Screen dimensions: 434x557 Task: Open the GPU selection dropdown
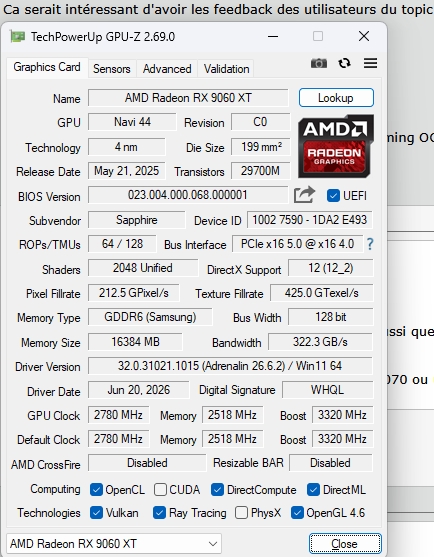114,544
